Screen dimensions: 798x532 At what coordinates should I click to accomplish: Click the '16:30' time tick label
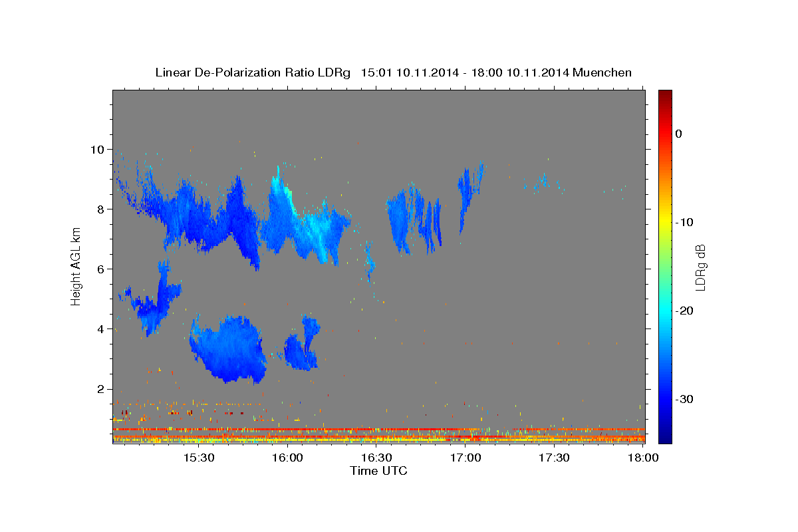(x=376, y=458)
